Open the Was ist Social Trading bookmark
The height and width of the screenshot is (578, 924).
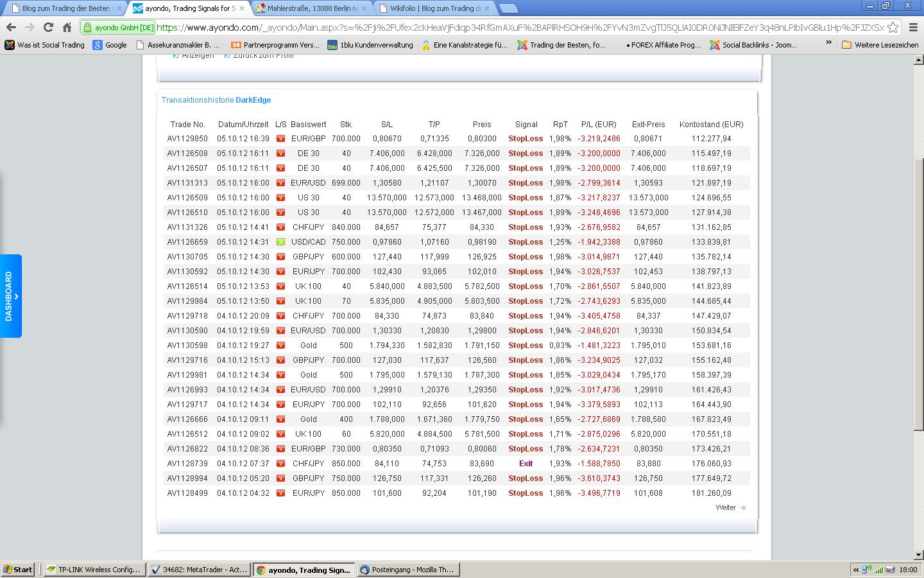click(45, 45)
